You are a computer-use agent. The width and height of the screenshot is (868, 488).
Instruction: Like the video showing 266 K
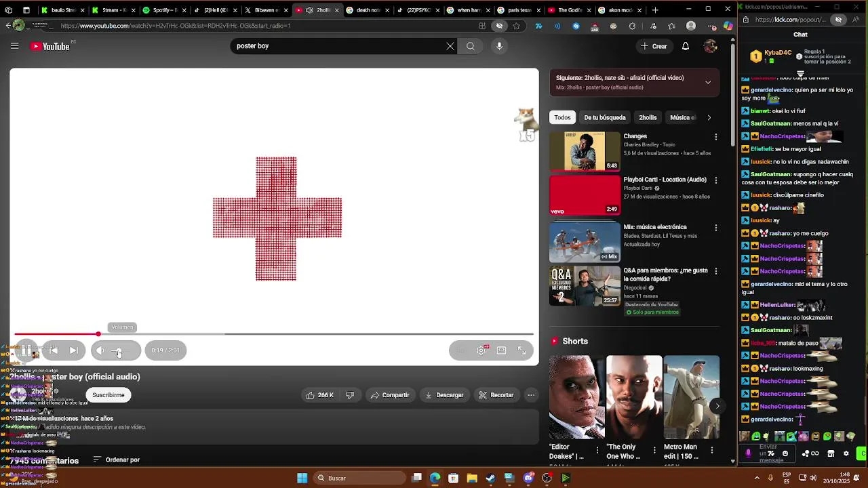pyautogui.click(x=320, y=395)
